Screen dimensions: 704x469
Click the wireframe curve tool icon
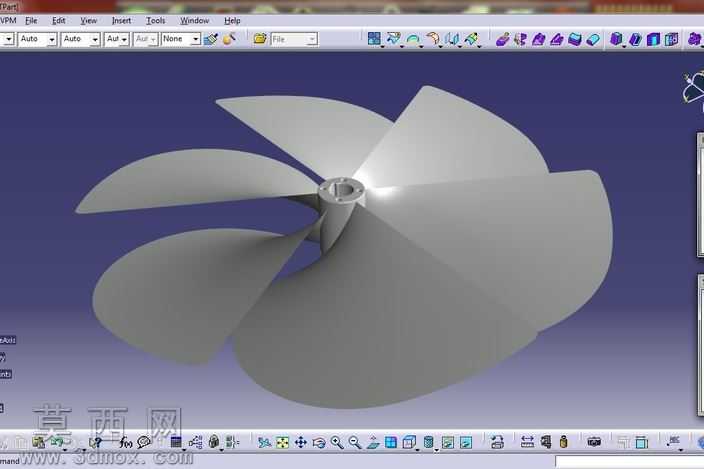393,39
